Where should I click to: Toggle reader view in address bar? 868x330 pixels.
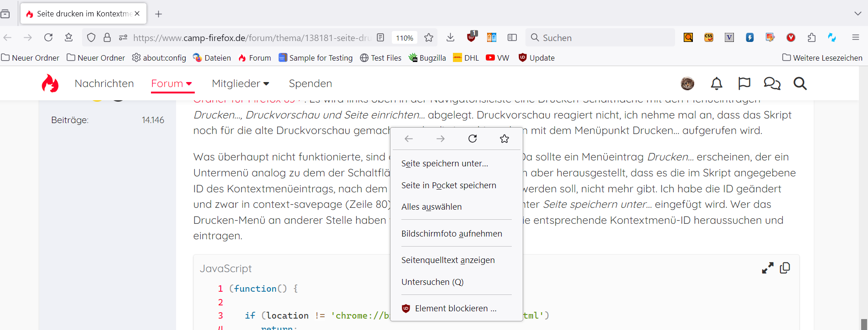click(381, 38)
